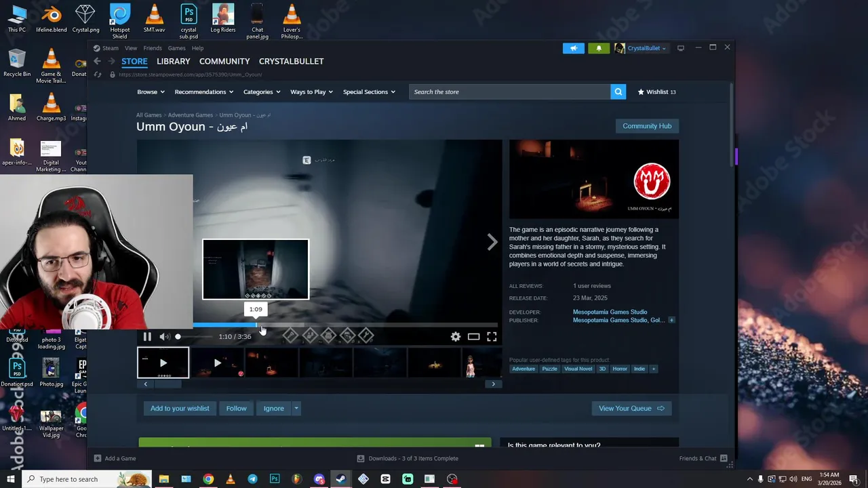Click the store search magnifier button
The width and height of the screenshot is (868, 488).
[x=618, y=91]
